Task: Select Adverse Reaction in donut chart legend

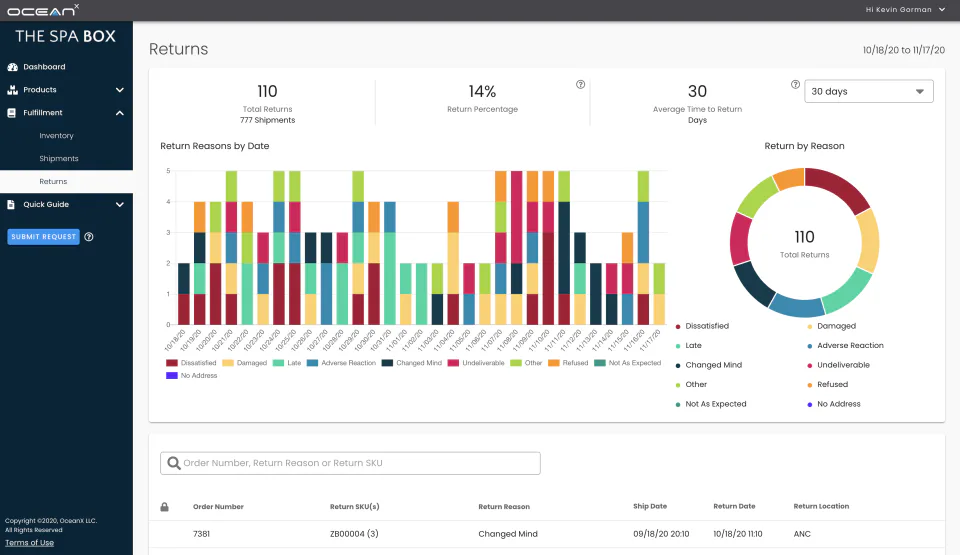Action: (x=846, y=345)
